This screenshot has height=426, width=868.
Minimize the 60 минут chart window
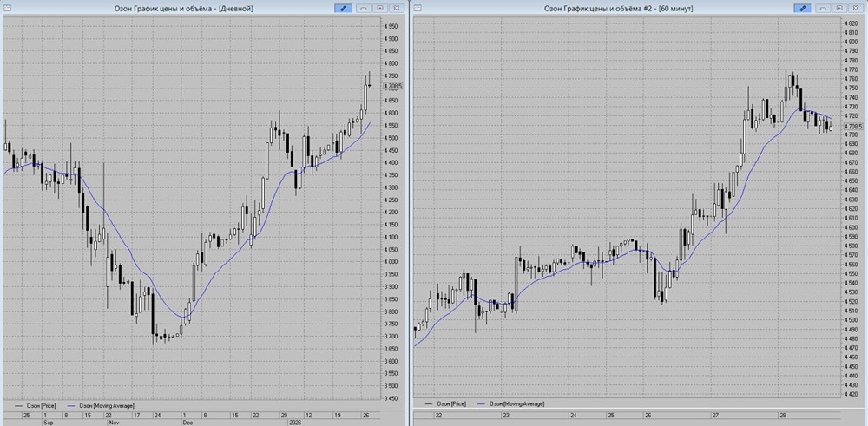tap(825, 7)
